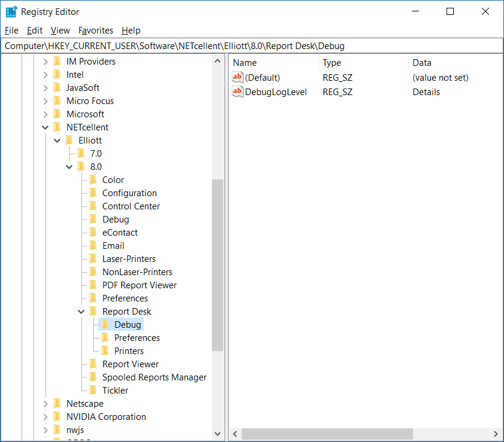Select the Spooled Reports Manager key
This screenshot has width=504, height=442.
click(x=154, y=377)
